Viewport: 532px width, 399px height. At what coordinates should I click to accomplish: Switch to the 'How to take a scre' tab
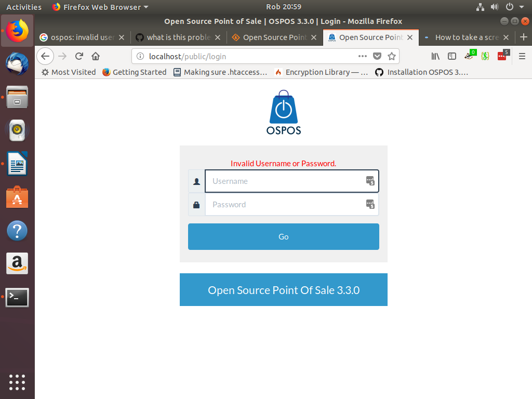pyautogui.click(x=466, y=37)
